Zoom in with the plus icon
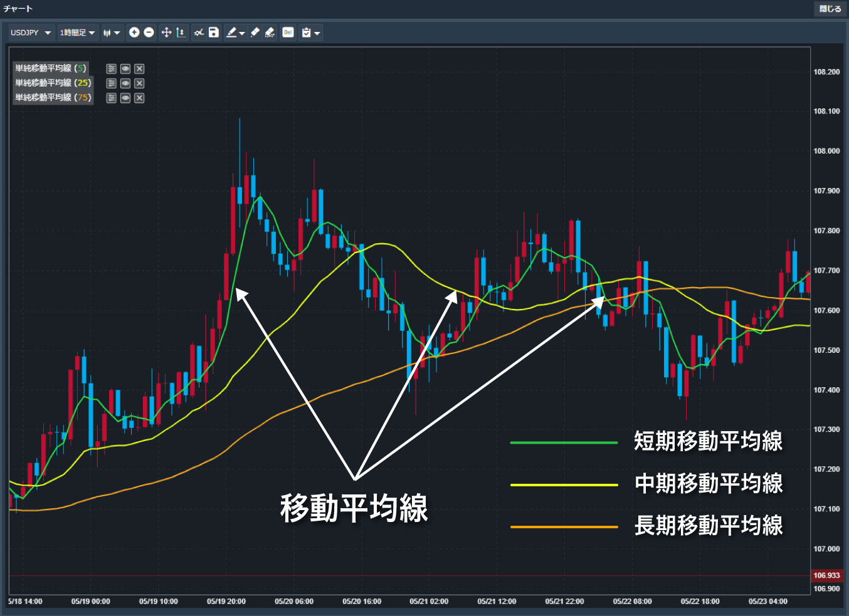Viewport: 849px width, 616px height. point(134,33)
